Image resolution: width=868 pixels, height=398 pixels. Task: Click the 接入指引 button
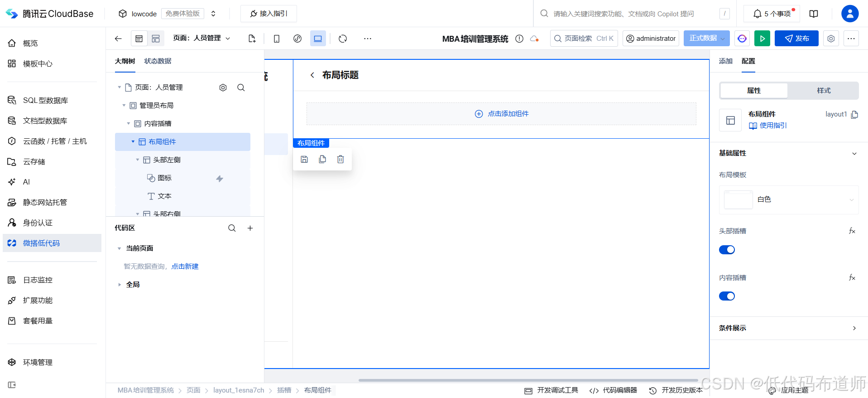click(x=269, y=14)
